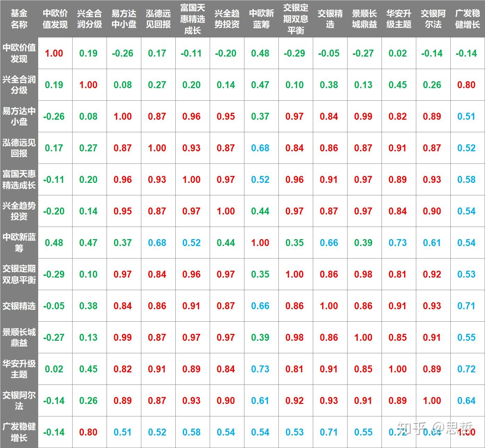Click the 交银定期双息平衡 column header
This screenshot has height=448, width=485.
pyautogui.click(x=296, y=19)
